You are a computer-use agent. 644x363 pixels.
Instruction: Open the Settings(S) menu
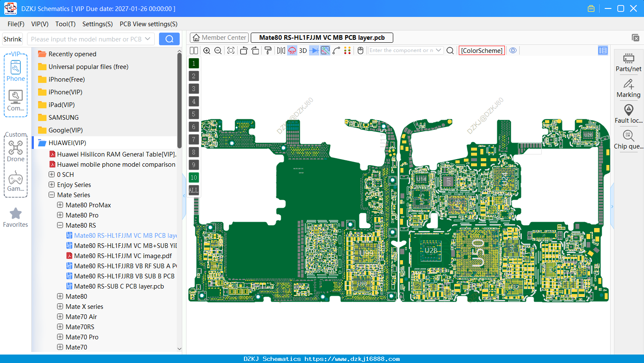tap(98, 24)
